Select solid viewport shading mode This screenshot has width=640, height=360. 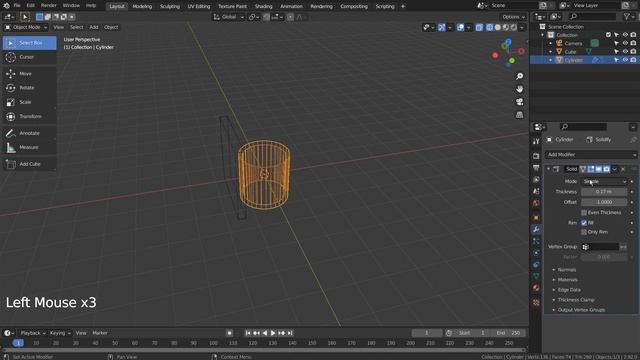coord(498,27)
